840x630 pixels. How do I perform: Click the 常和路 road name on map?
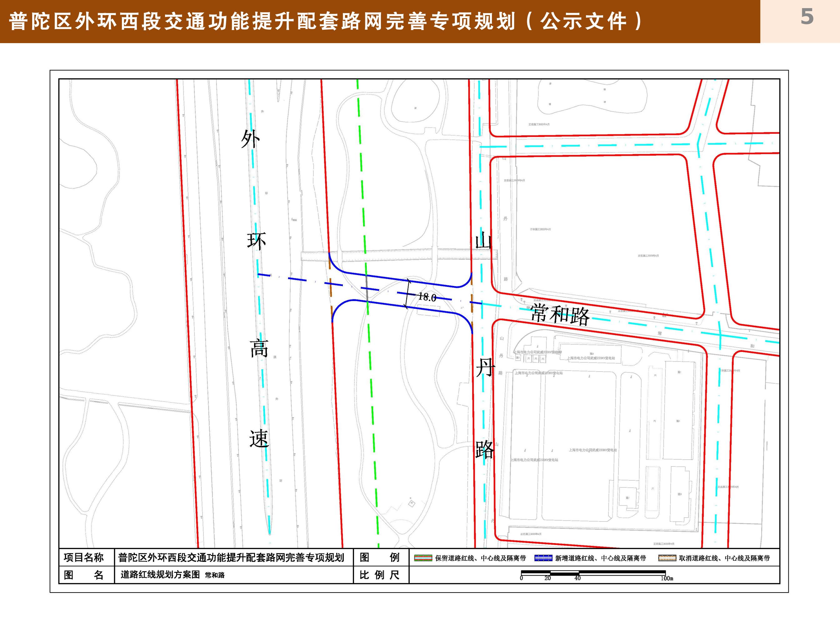(x=559, y=315)
